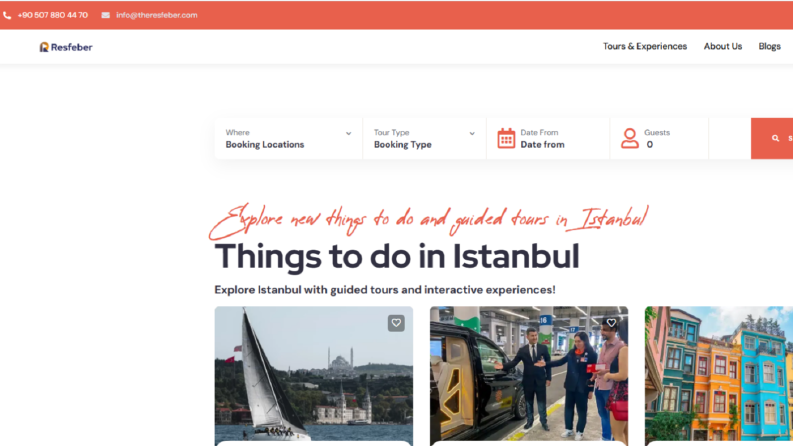The height and width of the screenshot is (446, 793).
Task: Click info@theresfeber.com email link
Action: pyautogui.click(x=157, y=15)
